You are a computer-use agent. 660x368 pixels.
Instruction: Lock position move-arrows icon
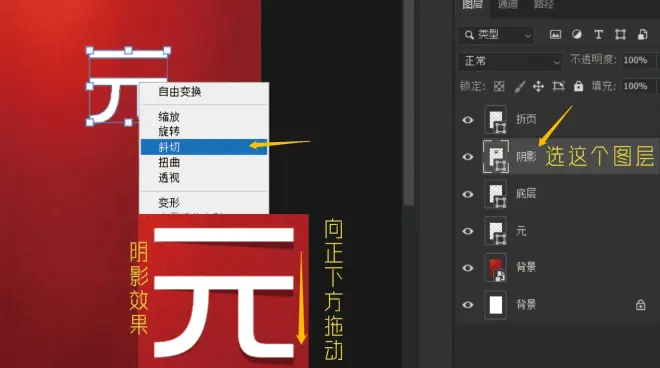click(x=538, y=86)
